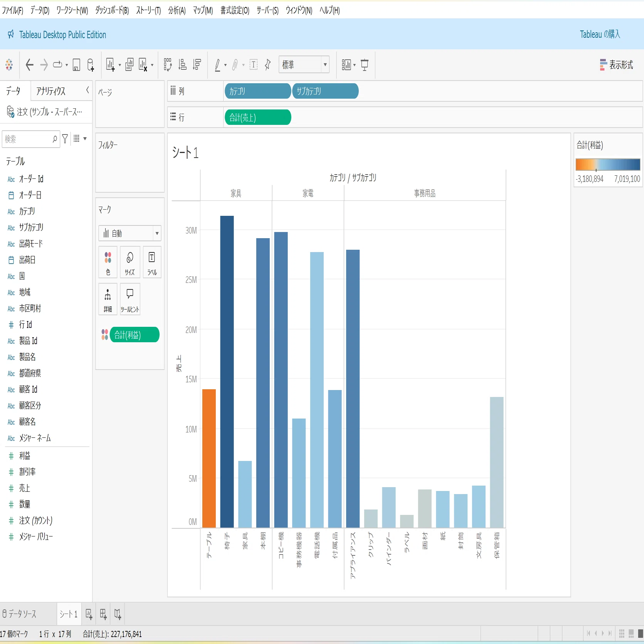Click the Label button on Marks card
644x644 pixels.
click(152, 262)
